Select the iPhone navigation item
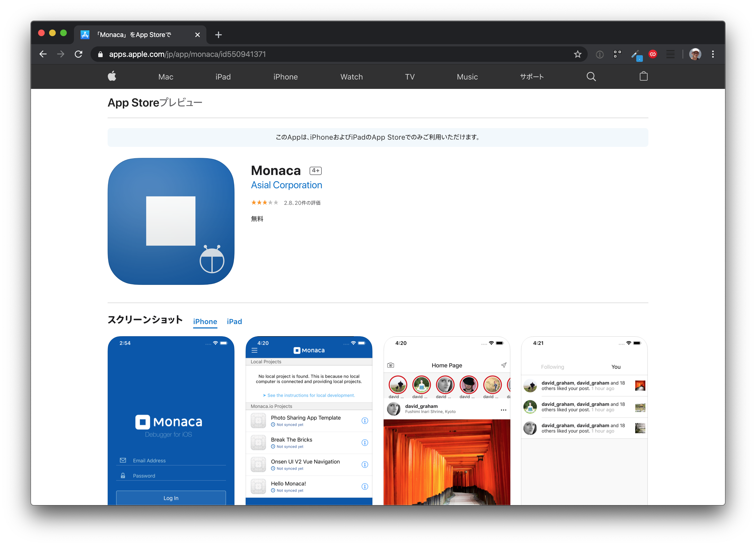 285,77
